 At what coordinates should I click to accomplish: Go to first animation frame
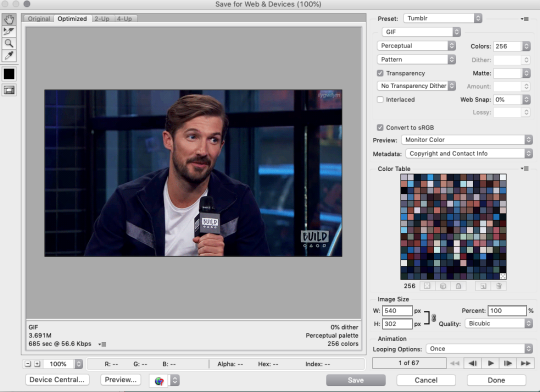point(455,363)
